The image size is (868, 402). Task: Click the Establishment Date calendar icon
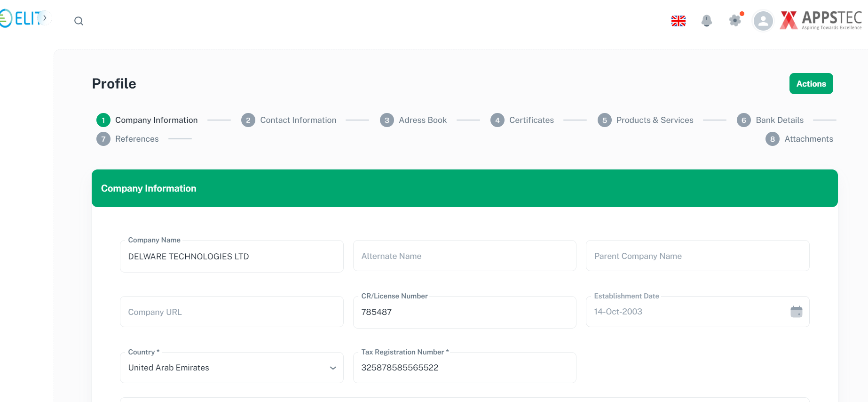pos(796,312)
